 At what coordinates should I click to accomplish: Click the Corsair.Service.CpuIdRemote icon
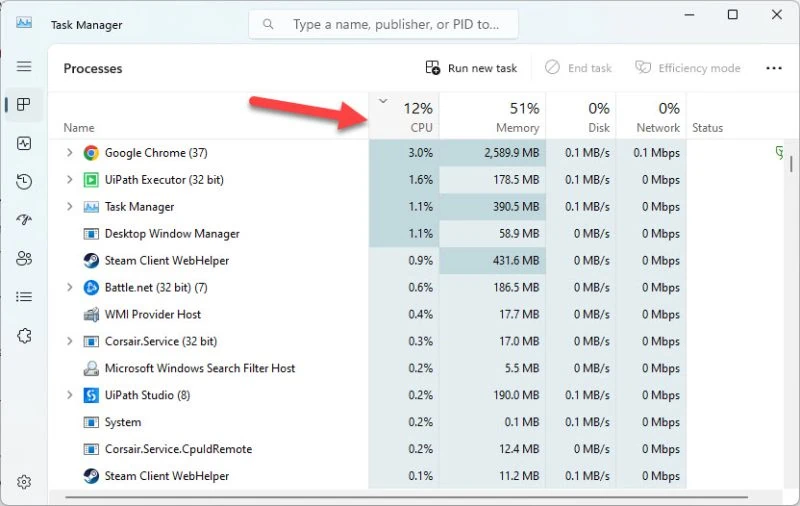click(x=91, y=449)
